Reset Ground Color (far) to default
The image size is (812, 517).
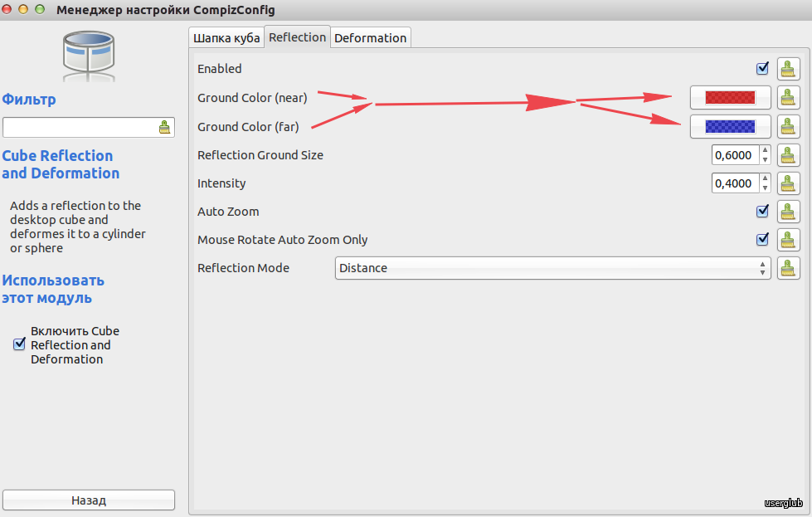click(x=788, y=126)
